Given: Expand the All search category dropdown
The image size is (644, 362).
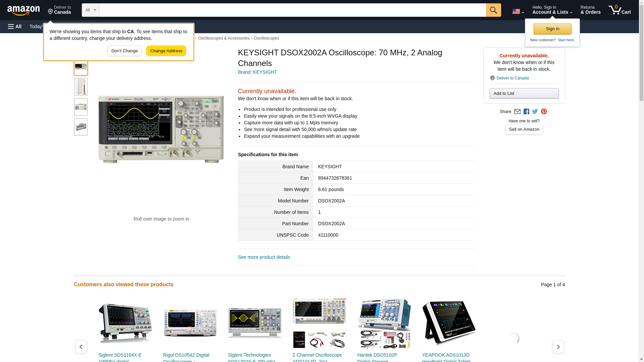Looking at the screenshot, I should (90, 10).
